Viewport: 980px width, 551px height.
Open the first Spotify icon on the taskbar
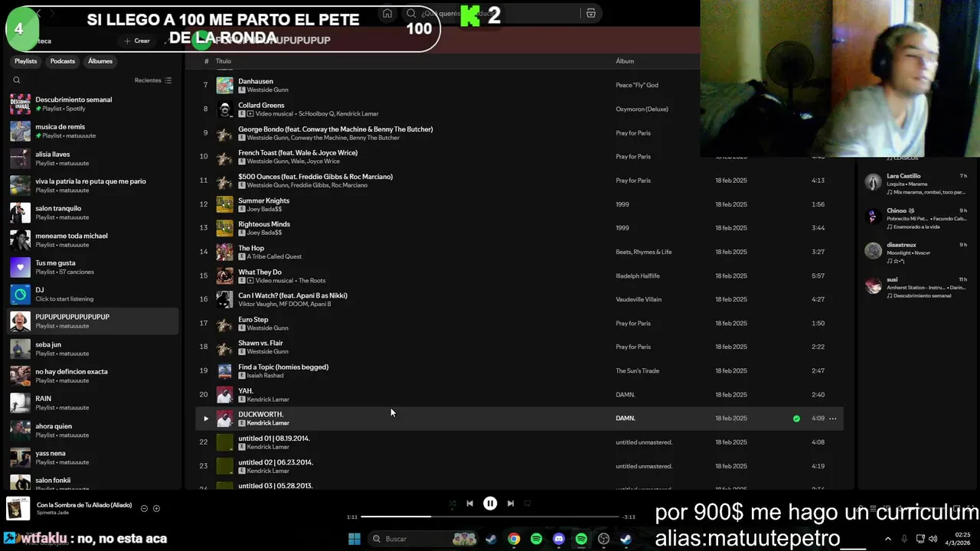coord(536,539)
